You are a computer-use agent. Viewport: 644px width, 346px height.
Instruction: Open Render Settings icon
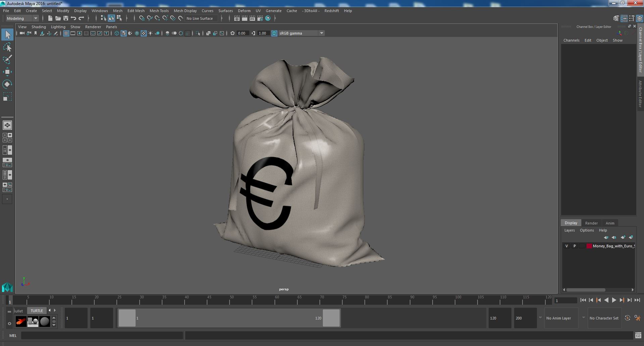point(260,18)
